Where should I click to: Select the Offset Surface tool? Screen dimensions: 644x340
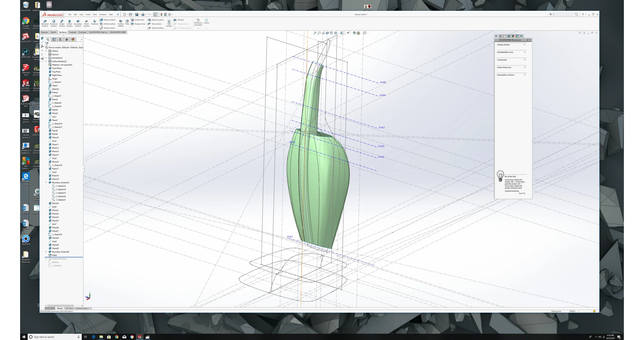pyautogui.click(x=108, y=24)
